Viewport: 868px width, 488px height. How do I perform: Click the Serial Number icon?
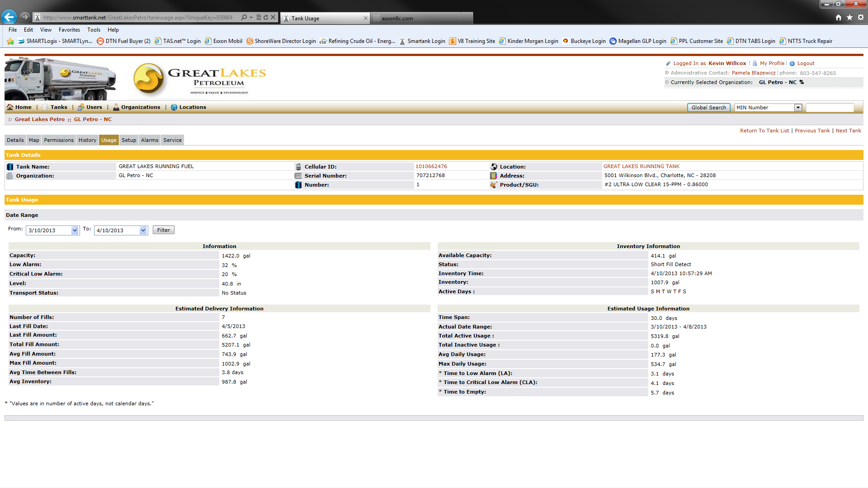(x=298, y=176)
